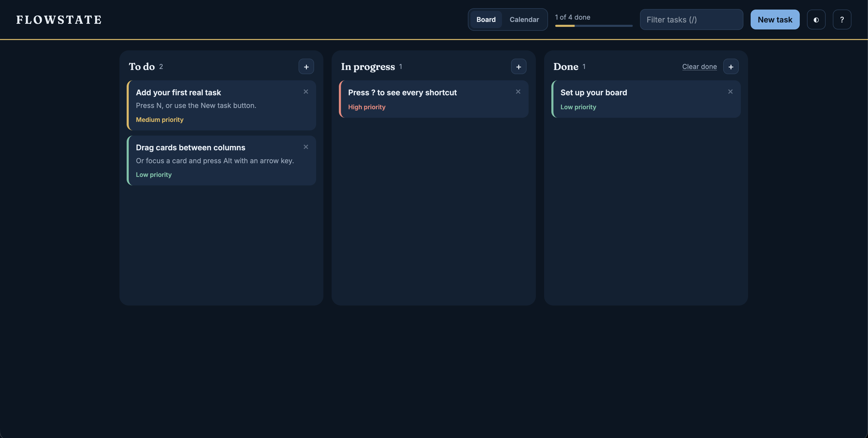Click the High priority label
The width and height of the screenshot is (868, 438).
pyautogui.click(x=367, y=107)
